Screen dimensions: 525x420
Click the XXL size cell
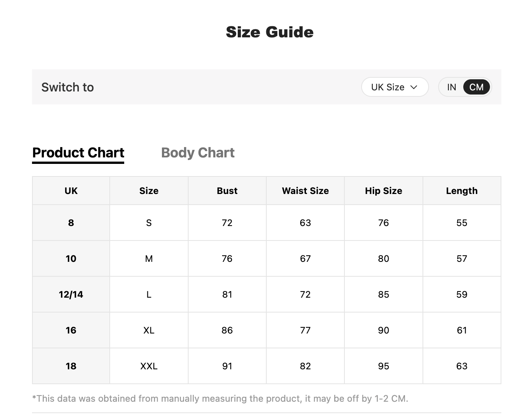(x=149, y=366)
